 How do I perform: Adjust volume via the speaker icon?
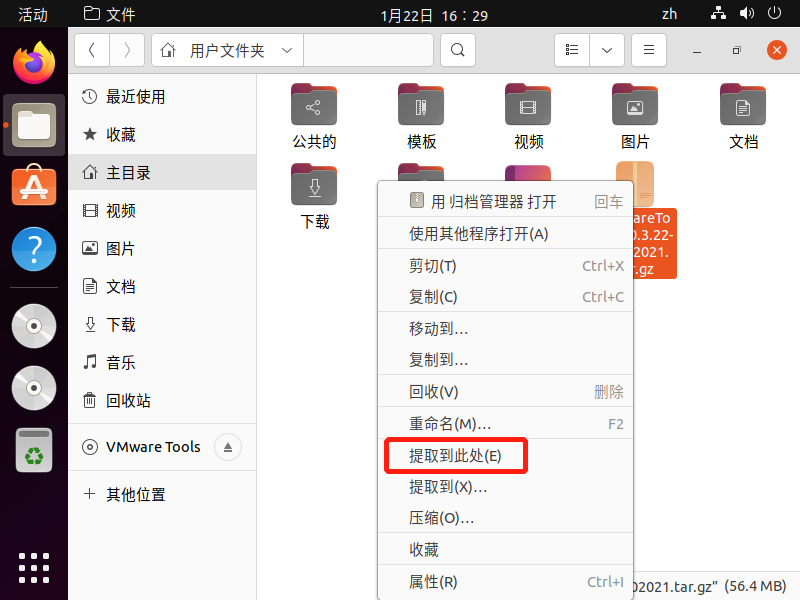746,13
